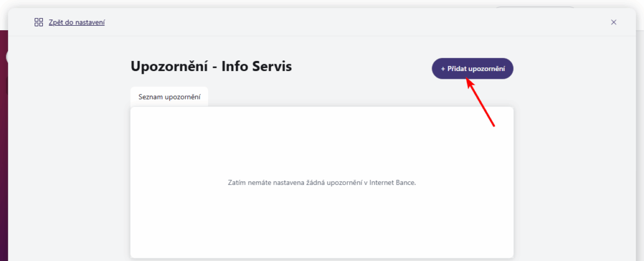This screenshot has width=644, height=261.
Task: Switch to the 'Seznam upozornění' tab
Action: pos(169,97)
